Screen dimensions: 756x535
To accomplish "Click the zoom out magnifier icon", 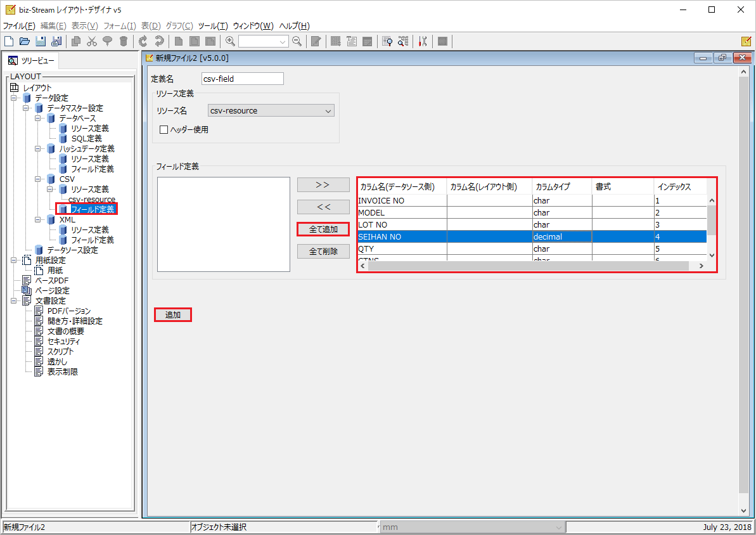I will 297,41.
